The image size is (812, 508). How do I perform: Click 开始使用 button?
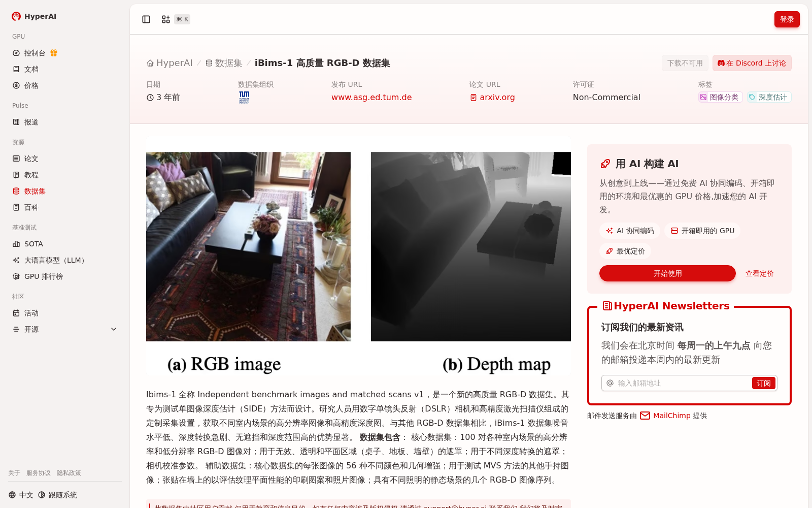pyautogui.click(x=667, y=273)
